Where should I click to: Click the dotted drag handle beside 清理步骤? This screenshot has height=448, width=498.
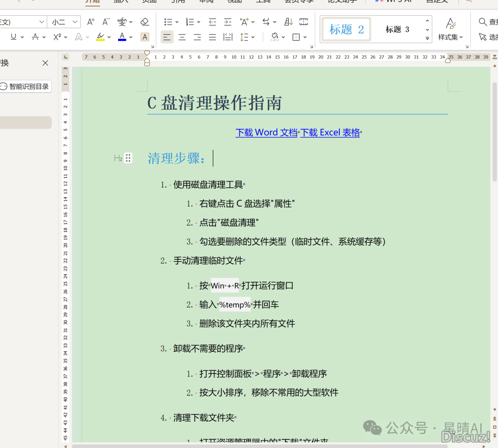point(128,158)
